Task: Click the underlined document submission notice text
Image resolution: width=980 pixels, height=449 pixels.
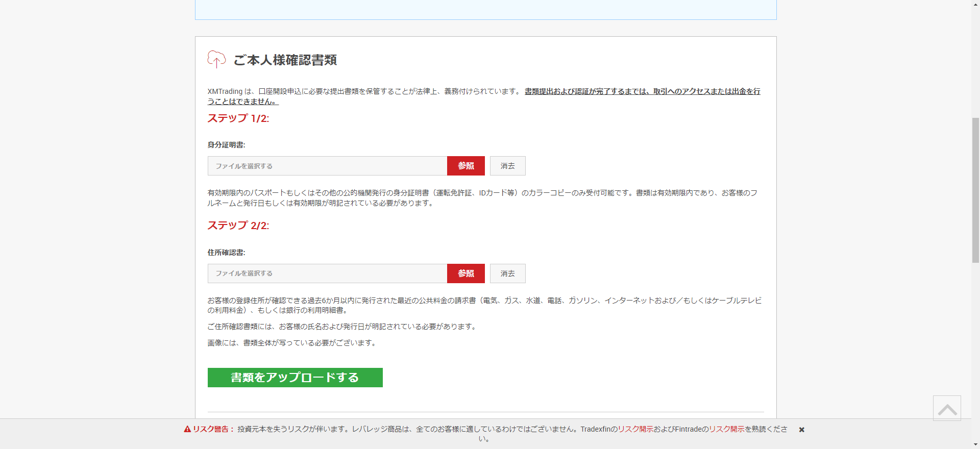Action: click(x=642, y=91)
